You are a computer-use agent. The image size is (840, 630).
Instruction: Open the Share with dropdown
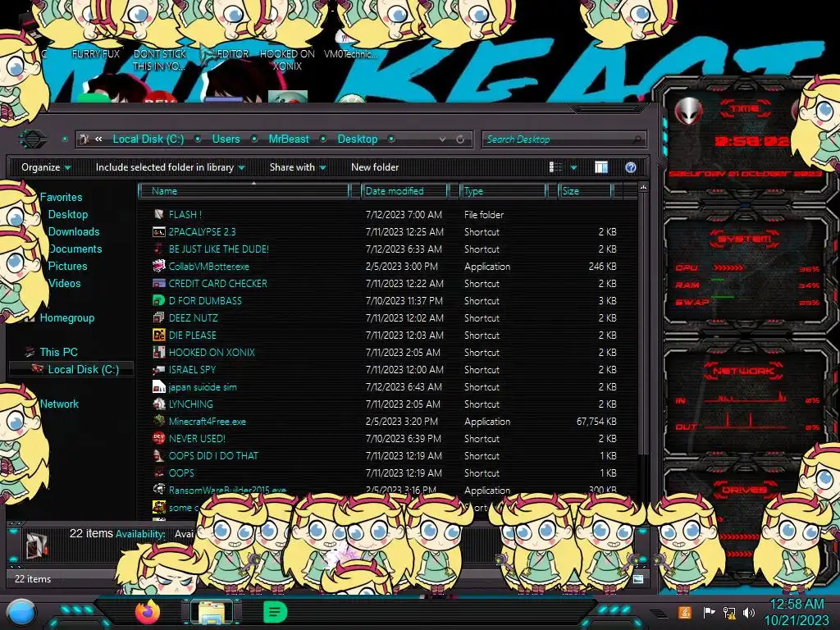pos(298,167)
